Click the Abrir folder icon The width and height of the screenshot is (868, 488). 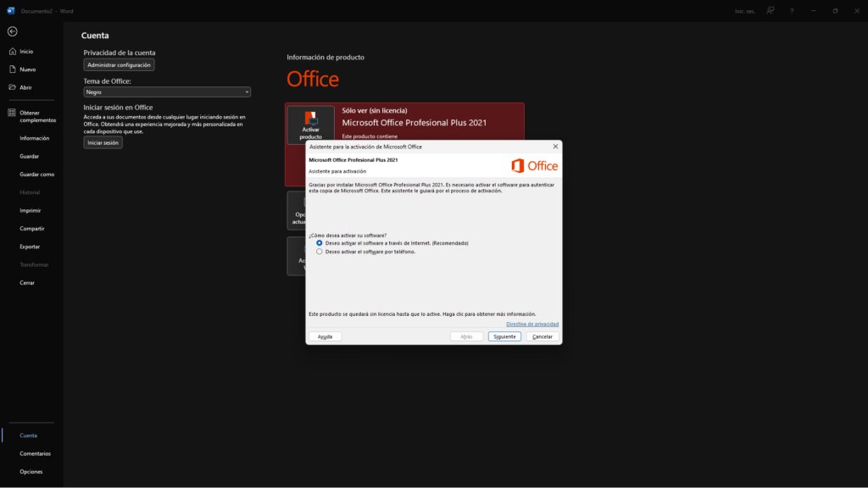12,87
